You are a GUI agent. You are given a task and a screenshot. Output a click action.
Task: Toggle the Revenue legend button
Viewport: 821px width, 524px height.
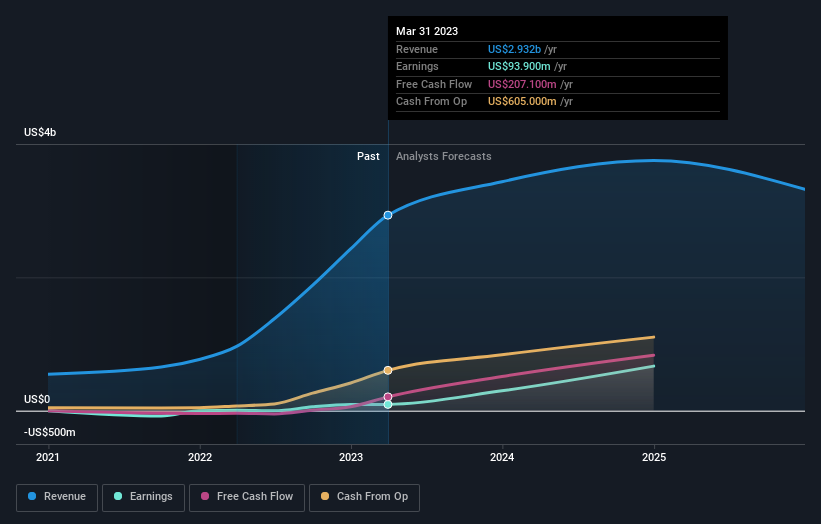point(57,497)
